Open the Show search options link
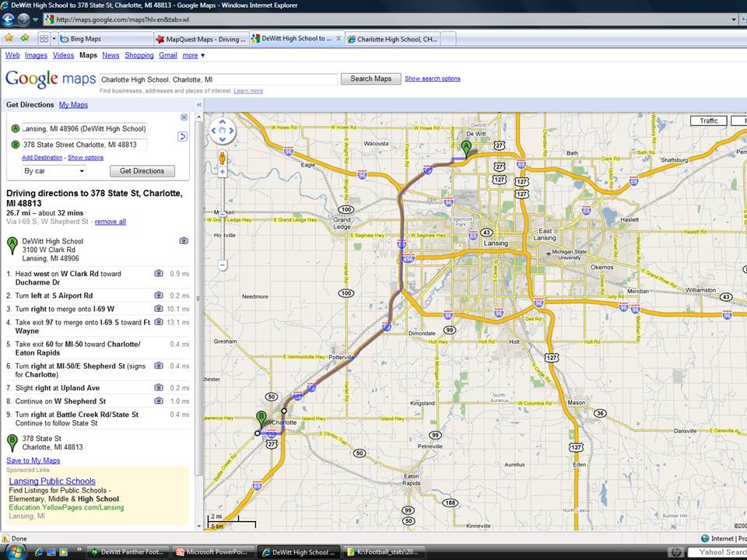This screenshot has height=560, width=747. point(433,79)
